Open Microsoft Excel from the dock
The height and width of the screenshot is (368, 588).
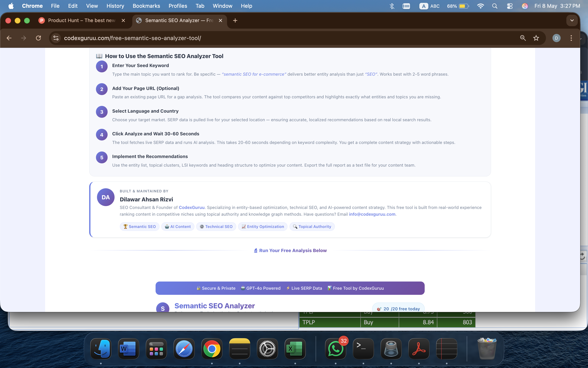(295, 349)
